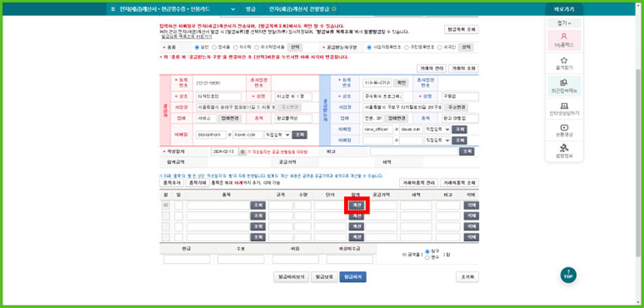
Task: Click the 품목삭제 button
Action: click(197, 183)
